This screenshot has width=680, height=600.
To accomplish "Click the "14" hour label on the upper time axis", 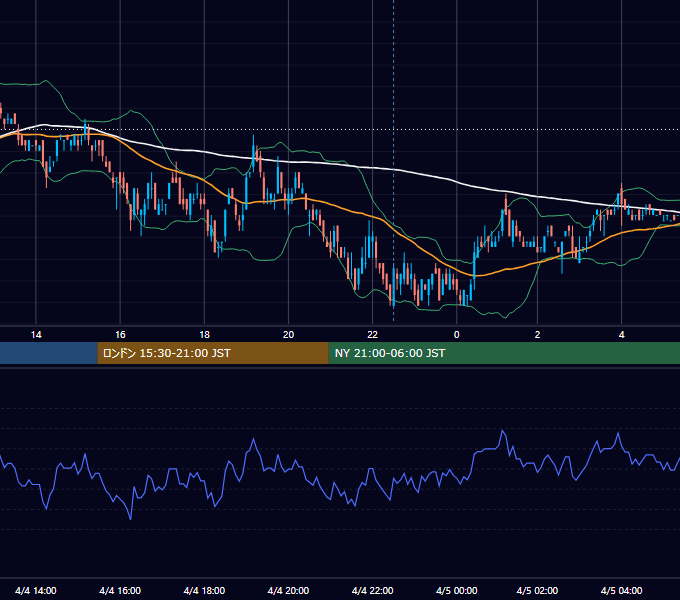I will (x=36, y=335).
